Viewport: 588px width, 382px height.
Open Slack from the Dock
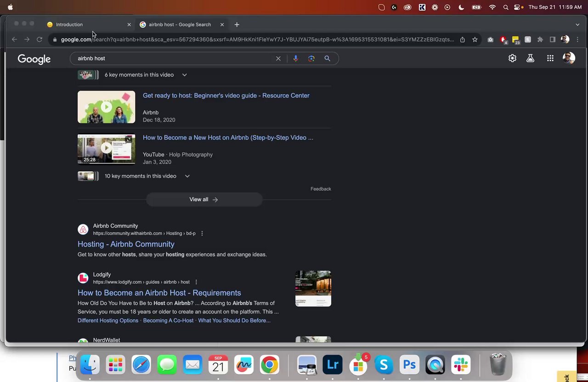[461, 365]
